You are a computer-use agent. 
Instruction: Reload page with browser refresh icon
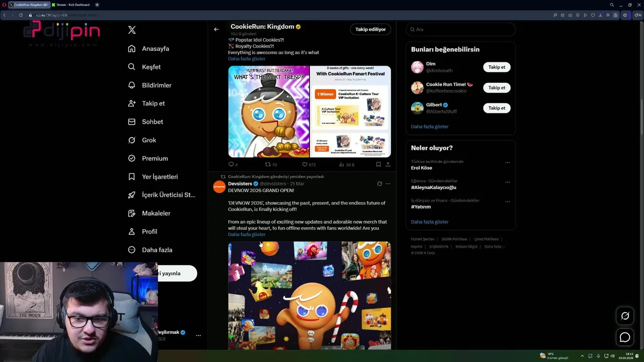pos(21,15)
